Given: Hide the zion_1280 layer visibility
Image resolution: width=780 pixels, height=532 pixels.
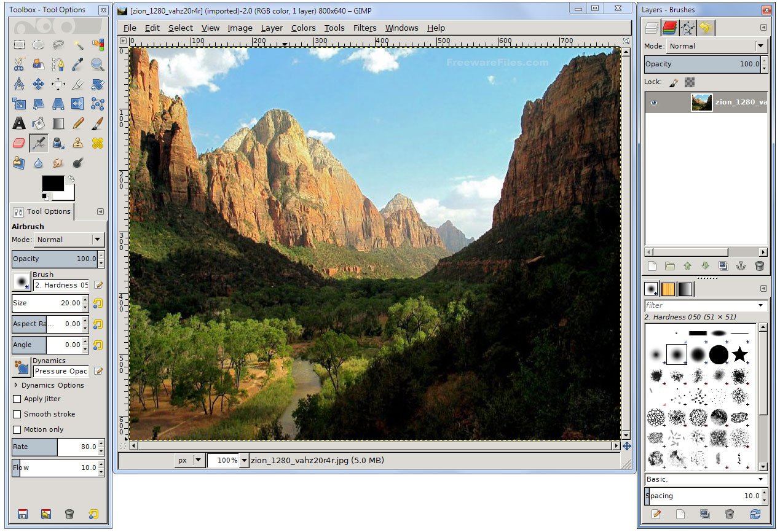Looking at the screenshot, I should (653, 103).
